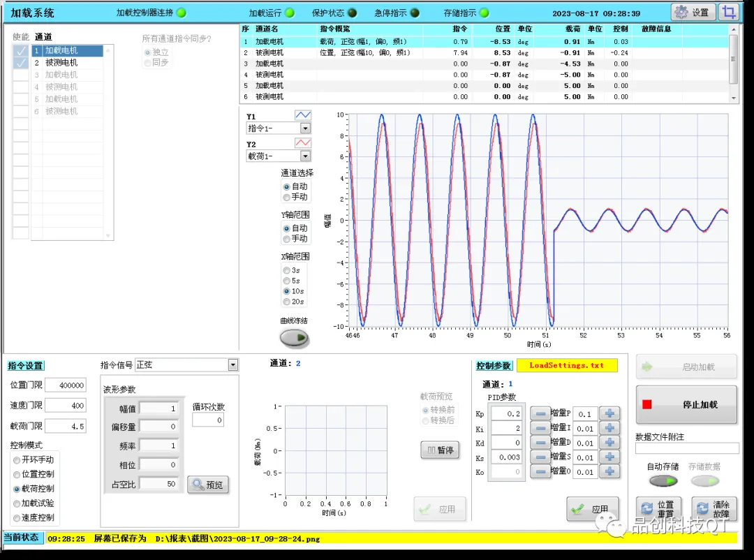Click the Kp value 0.2 field

[x=505, y=414]
